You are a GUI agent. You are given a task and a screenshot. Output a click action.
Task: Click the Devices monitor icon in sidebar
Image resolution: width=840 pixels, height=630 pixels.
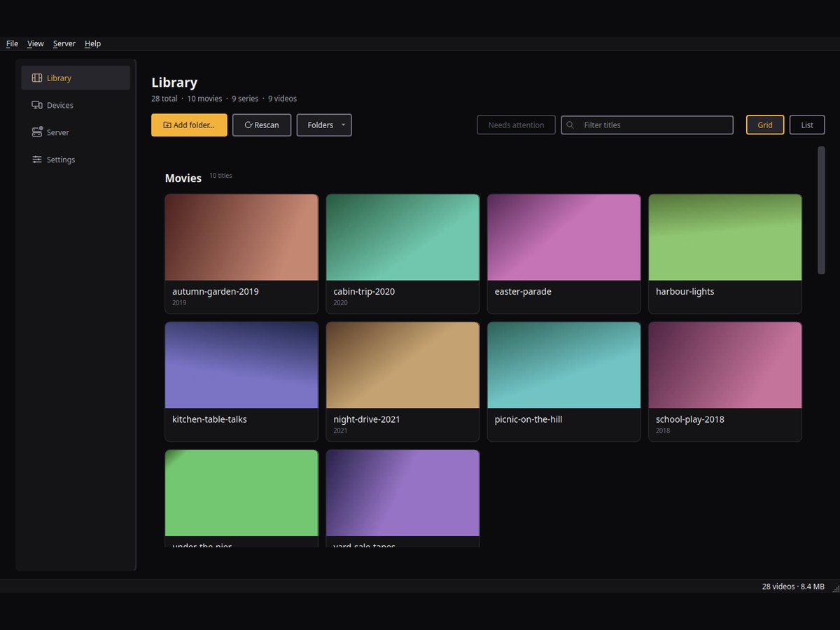coord(37,105)
